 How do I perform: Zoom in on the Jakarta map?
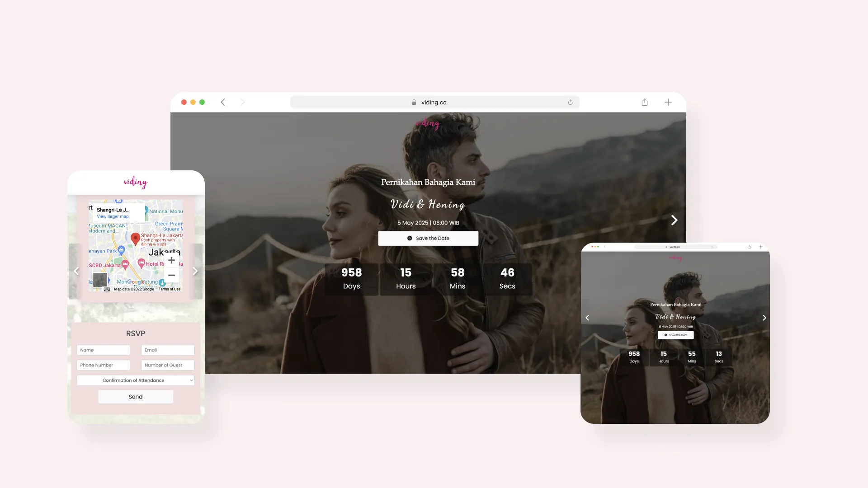pos(171,260)
